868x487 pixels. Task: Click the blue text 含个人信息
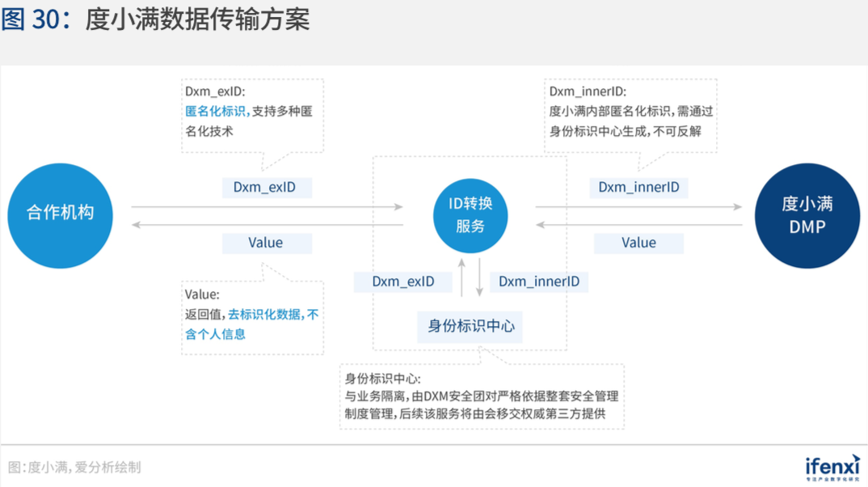click(x=215, y=335)
